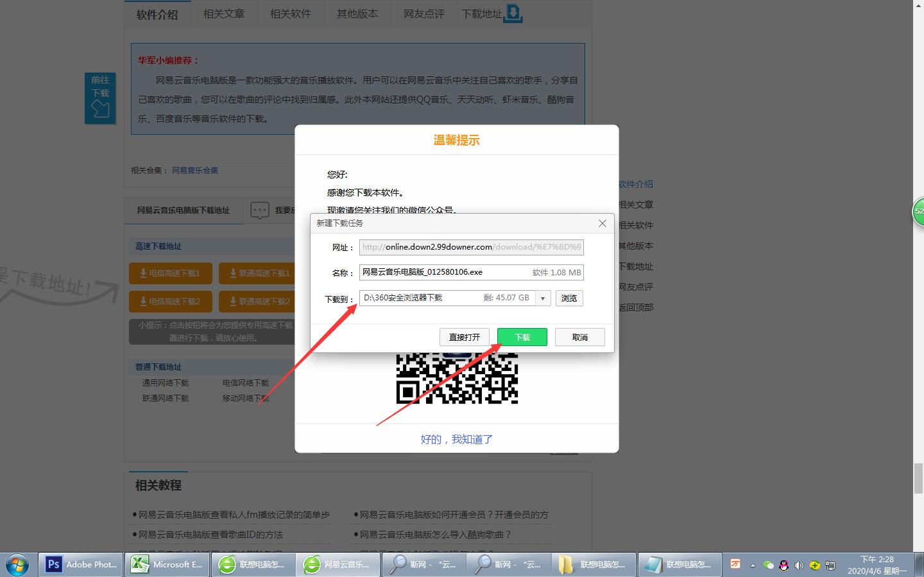
Task: Switch to 相关软件 tab at top
Action: point(291,13)
